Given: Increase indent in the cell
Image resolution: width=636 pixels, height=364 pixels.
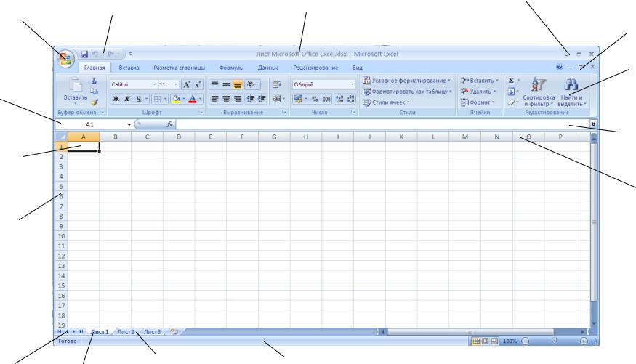Looking at the screenshot, I should click(262, 99).
